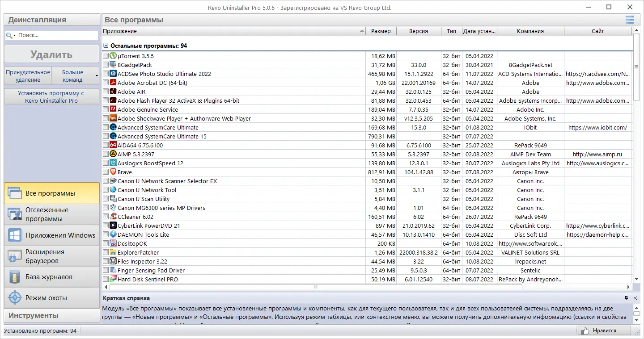Viewport: 644px width, 339px height.
Task: Click the Adobe Acrobat DC icon
Action: coord(113,83)
